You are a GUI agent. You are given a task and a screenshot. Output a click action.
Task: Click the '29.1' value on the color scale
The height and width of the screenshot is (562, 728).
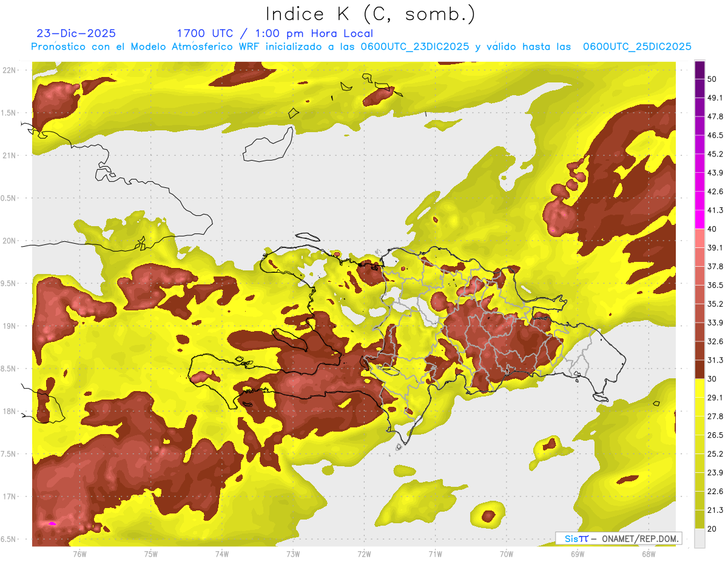(715, 397)
